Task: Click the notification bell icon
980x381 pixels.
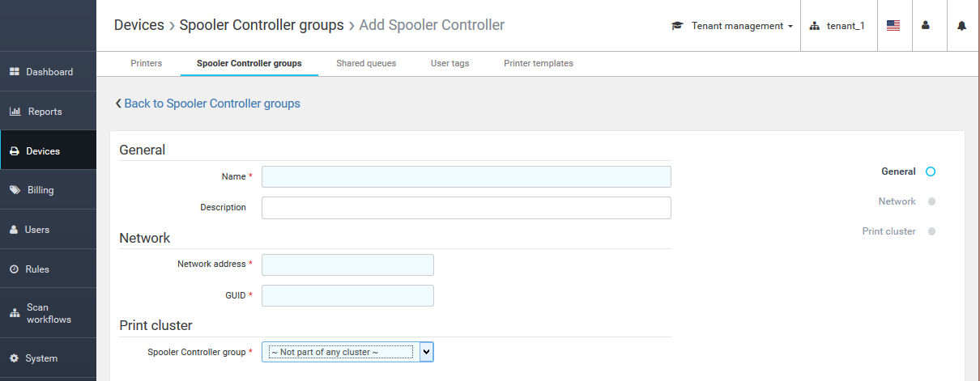Action: coord(961,26)
